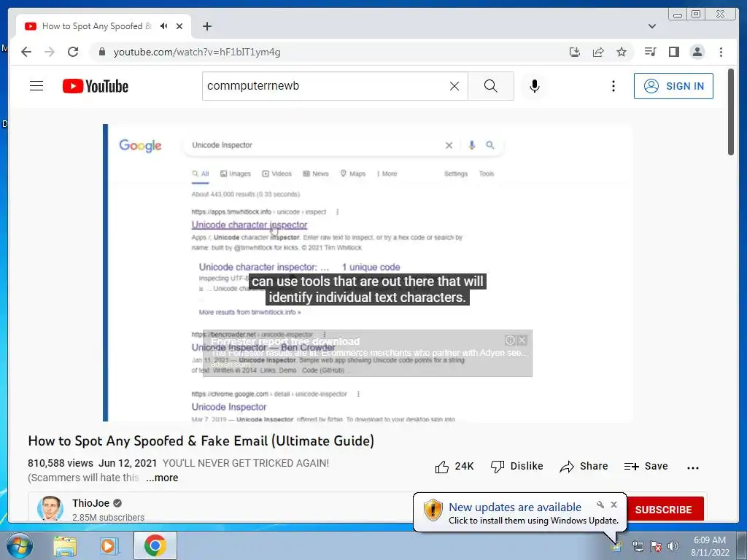Open the media control icon in toolbar
The height and width of the screenshot is (560, 747).
(650, 52)
